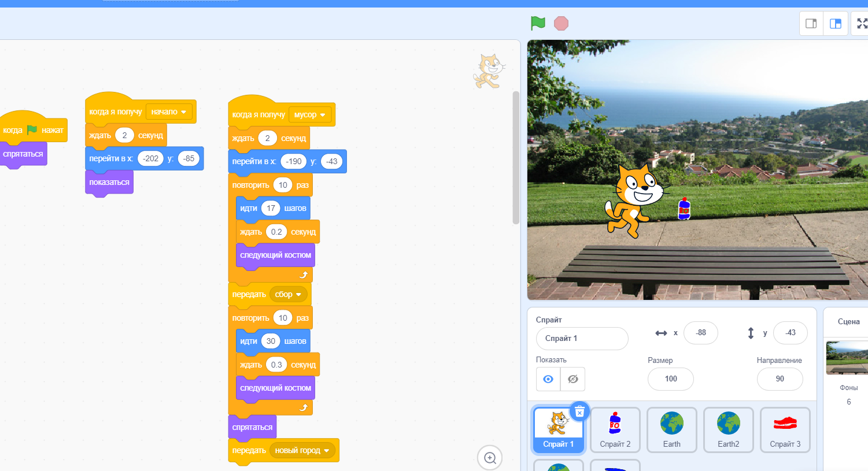Edit the 0.3 seconds wait value

pyautogui.click(x=276, y=365)
